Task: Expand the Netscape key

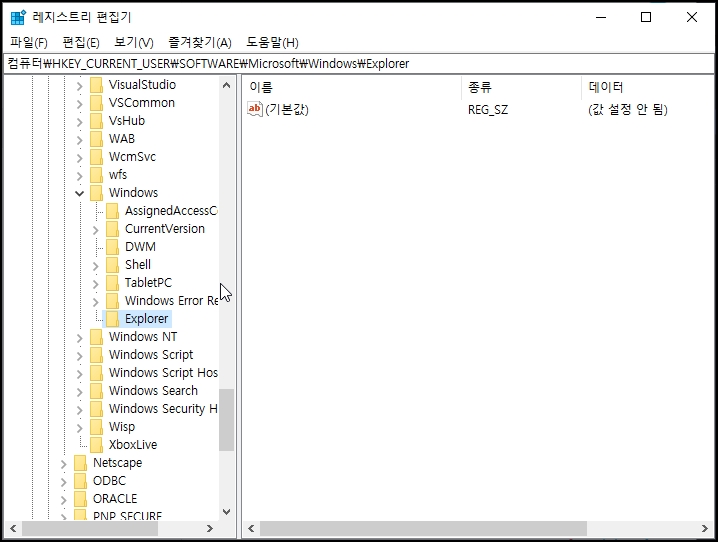Action: point(64,464)
